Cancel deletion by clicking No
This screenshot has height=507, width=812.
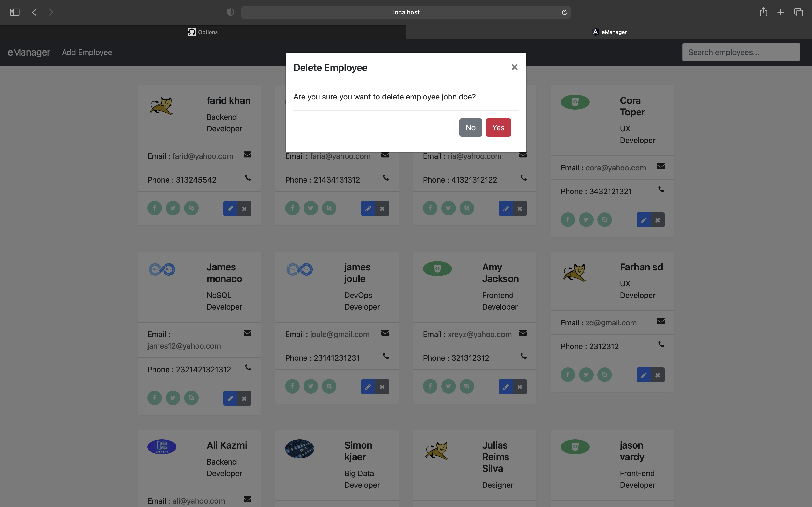(x=471, y=127)
